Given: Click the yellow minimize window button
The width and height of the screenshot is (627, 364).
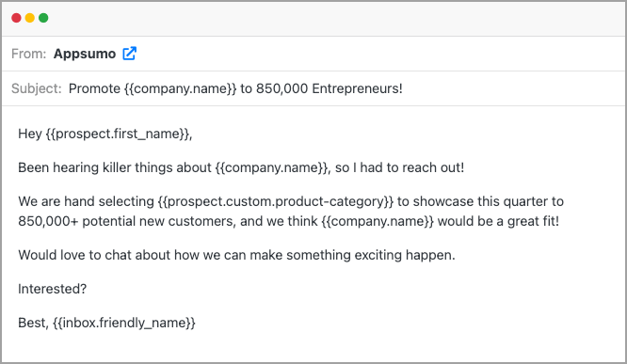Looking at the screenshot, I should coord(30,18).
